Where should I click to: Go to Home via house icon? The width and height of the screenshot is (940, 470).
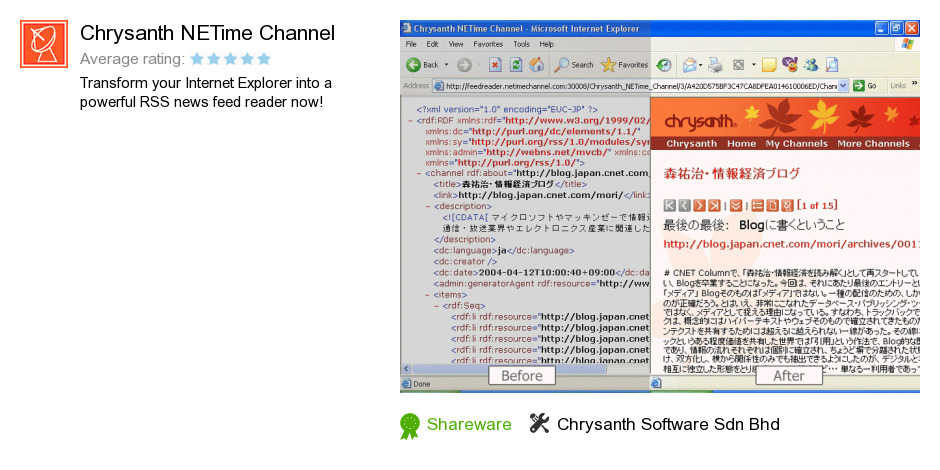click(537, 65)
